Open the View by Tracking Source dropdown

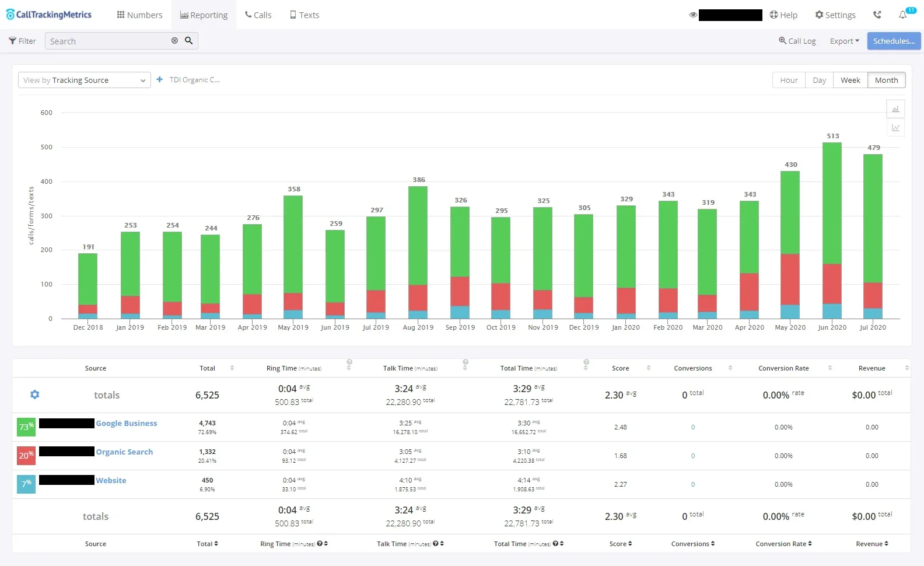84,81
